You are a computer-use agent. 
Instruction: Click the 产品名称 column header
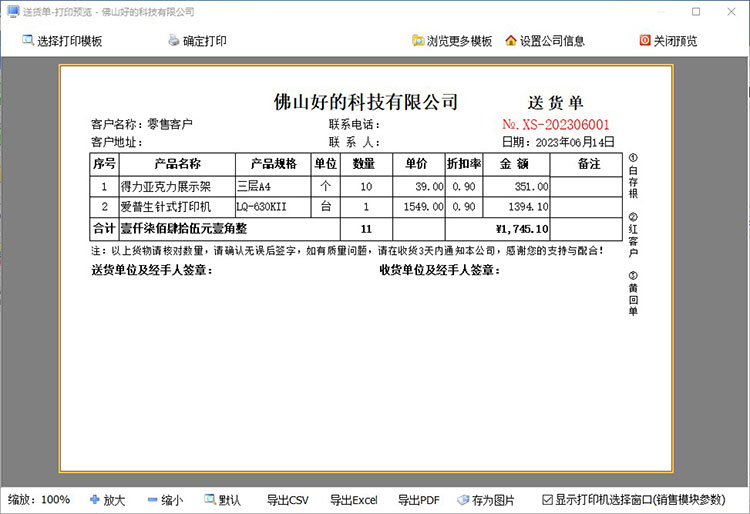point(177,164)
